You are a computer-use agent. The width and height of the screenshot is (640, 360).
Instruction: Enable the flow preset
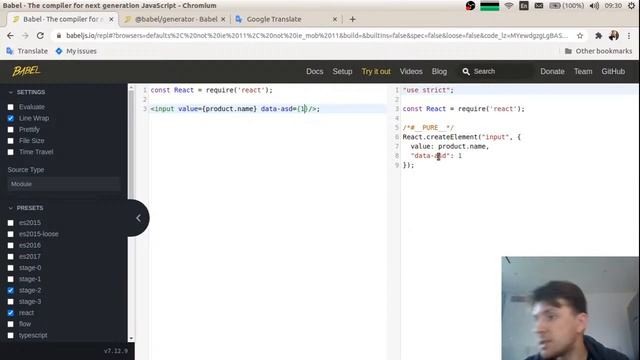point(11,324)
